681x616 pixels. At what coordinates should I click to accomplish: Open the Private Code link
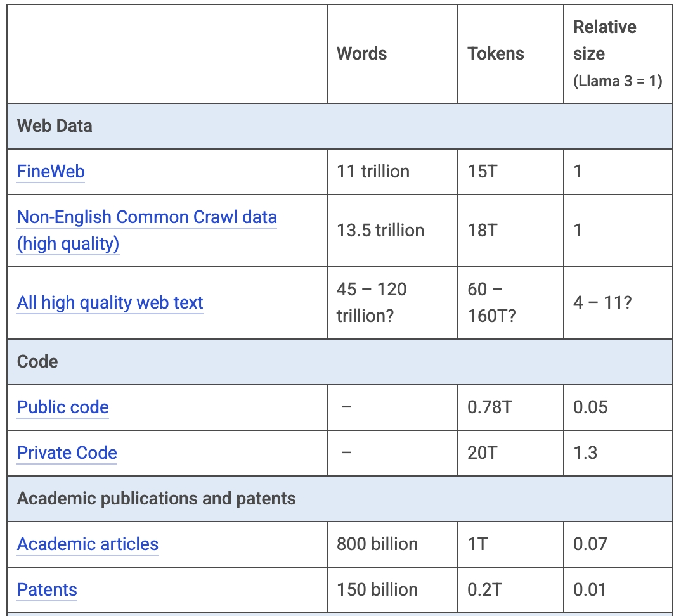point(67,452)
